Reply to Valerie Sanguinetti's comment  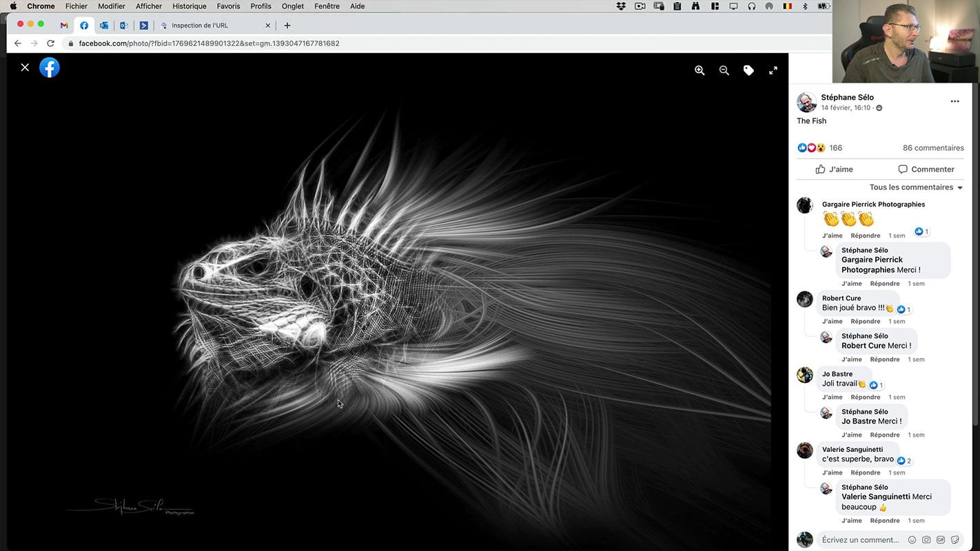coord(865,473)
